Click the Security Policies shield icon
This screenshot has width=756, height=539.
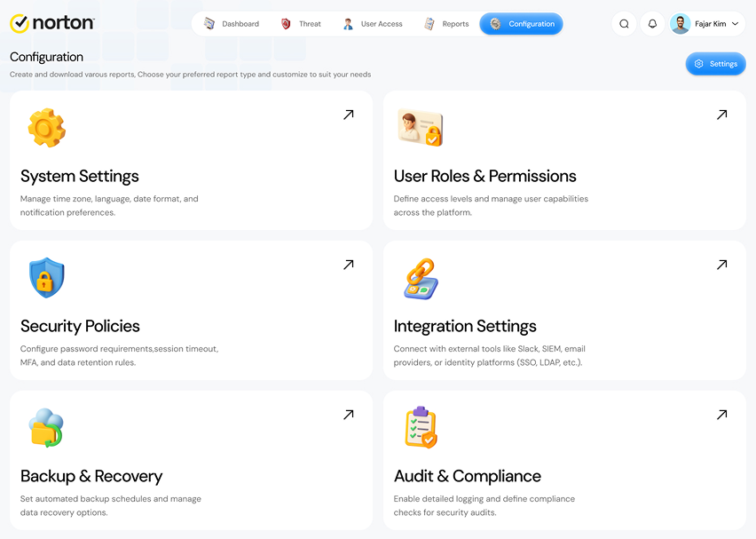pyautogui.click(x=47, y=278)
